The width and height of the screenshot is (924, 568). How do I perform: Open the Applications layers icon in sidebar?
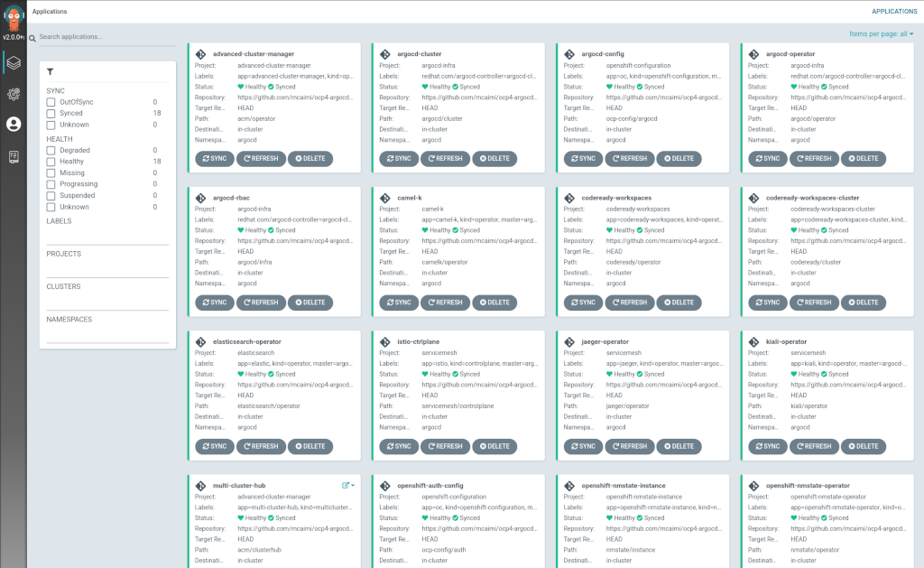(x=14, y=62)
